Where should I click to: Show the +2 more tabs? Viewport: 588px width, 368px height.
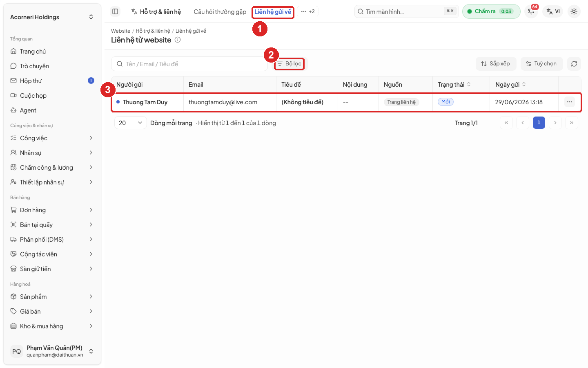pyautogui.click(x=308, y=11)
